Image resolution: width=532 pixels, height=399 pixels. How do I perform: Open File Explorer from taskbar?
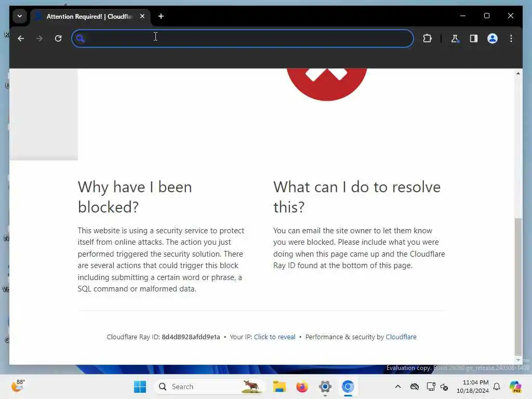[279, 387]
